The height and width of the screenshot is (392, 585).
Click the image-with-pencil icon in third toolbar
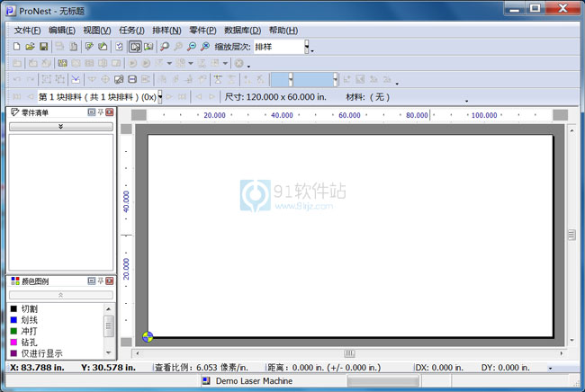coord(119,79)
